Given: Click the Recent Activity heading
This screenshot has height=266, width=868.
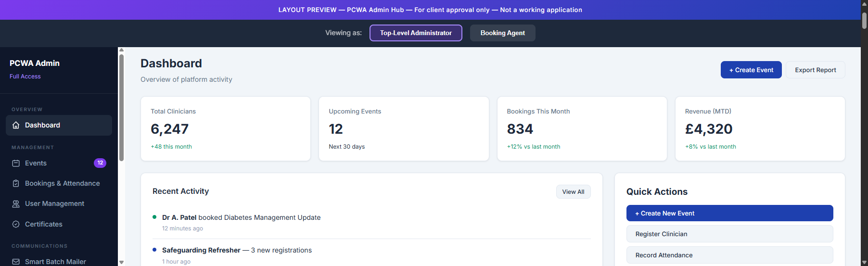Looking at the screenshot, I should [x=180, y=191].
